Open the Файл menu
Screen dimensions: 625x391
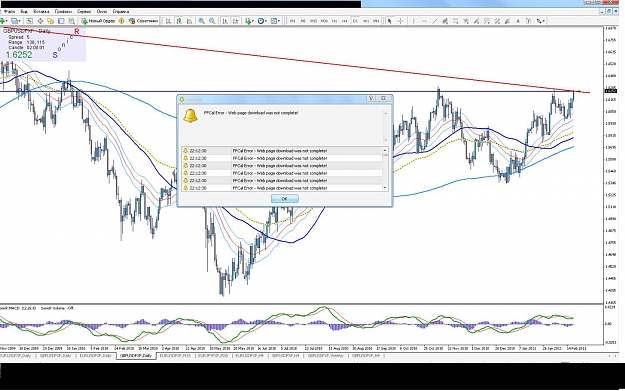pyautogui.click(x=9, y=12)
